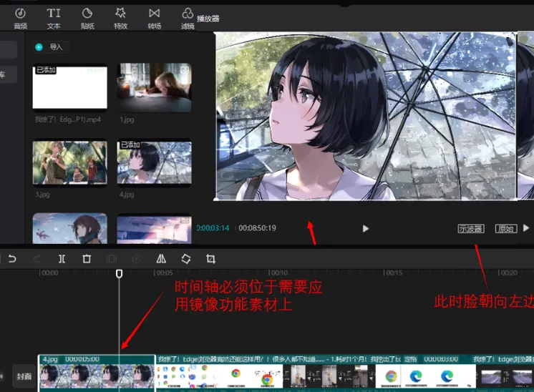Click the rotate icon
The width and height of the screenshot is (534, 392).
[186, 259]
